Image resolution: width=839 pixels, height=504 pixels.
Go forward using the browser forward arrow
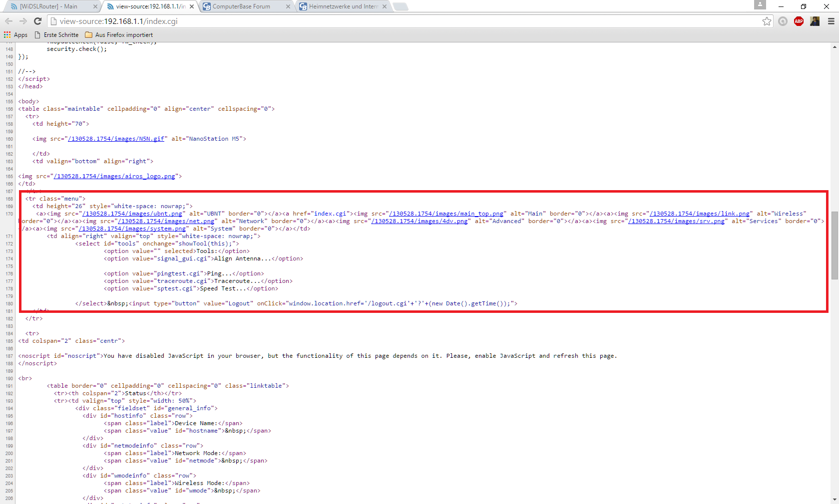23,21
